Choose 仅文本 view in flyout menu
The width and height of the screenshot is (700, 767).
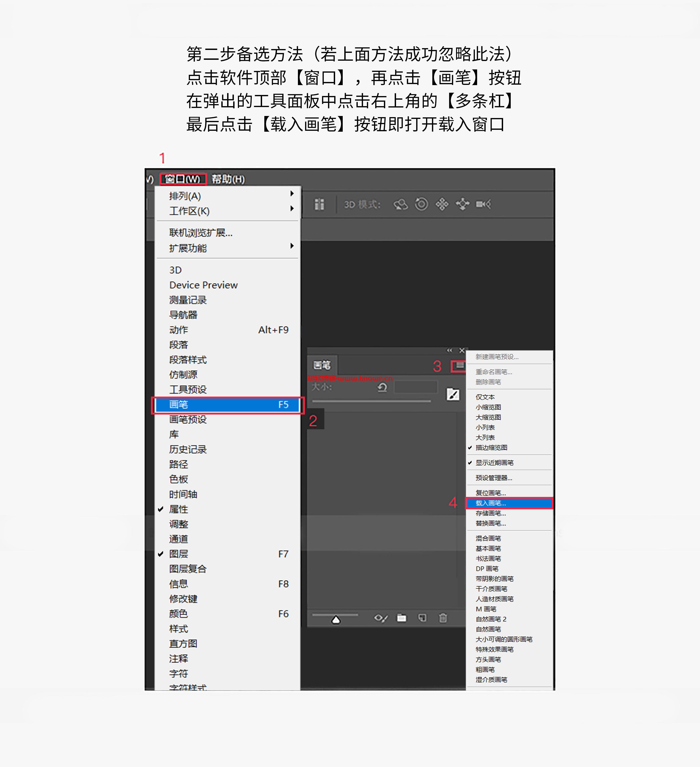click(509, 397)
